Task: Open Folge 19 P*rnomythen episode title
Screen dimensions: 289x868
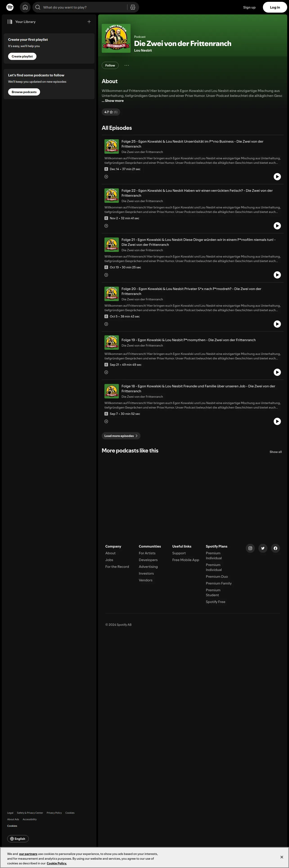Action: (188, 340)
